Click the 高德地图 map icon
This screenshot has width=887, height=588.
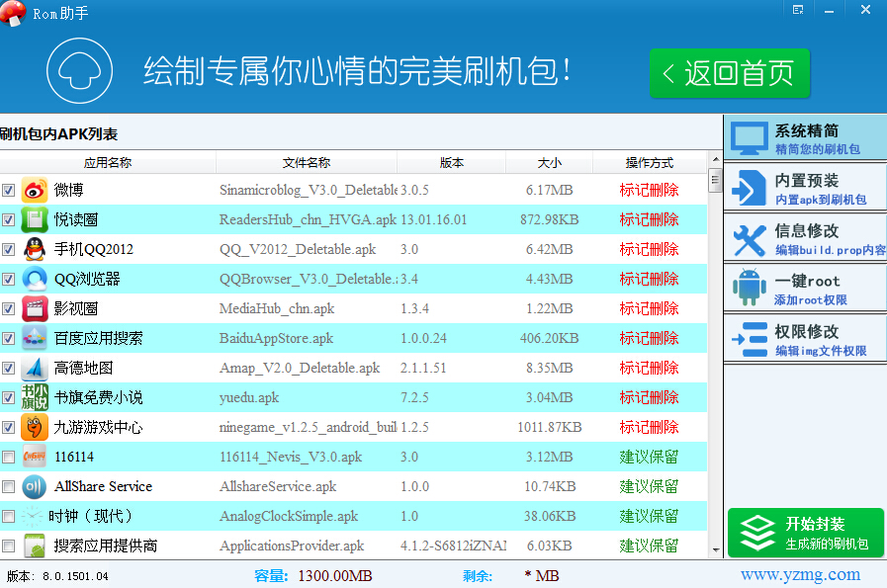pyautogui.click(x=35, y=368)
